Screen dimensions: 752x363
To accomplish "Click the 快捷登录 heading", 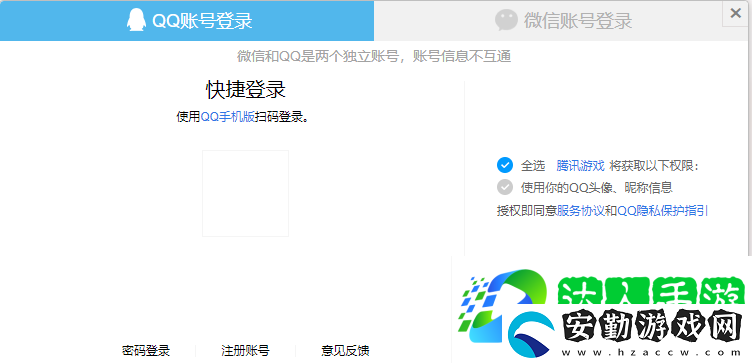I will [x=246, y=89].
